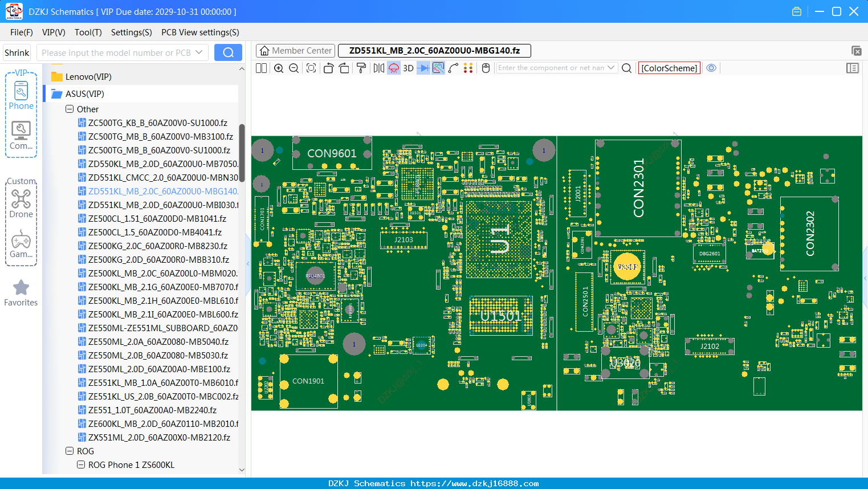Open model number or PCB dropdown
The height and width of the screenshot is (489, 868).
pyautogui.click(x=199, y=52)
